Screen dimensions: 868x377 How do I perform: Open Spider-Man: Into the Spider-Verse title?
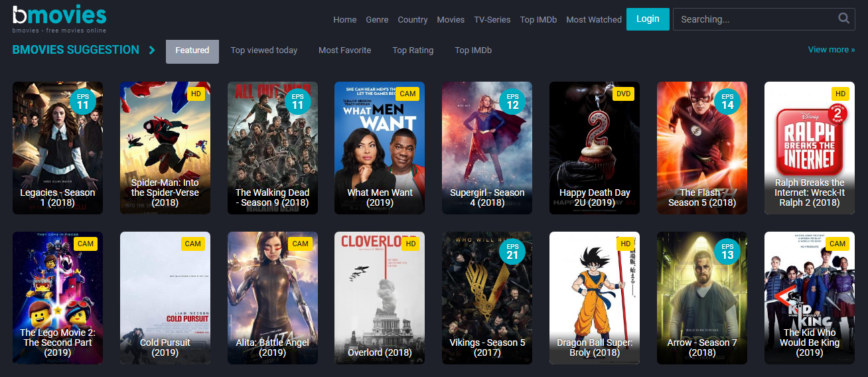(x=165, y=192)
